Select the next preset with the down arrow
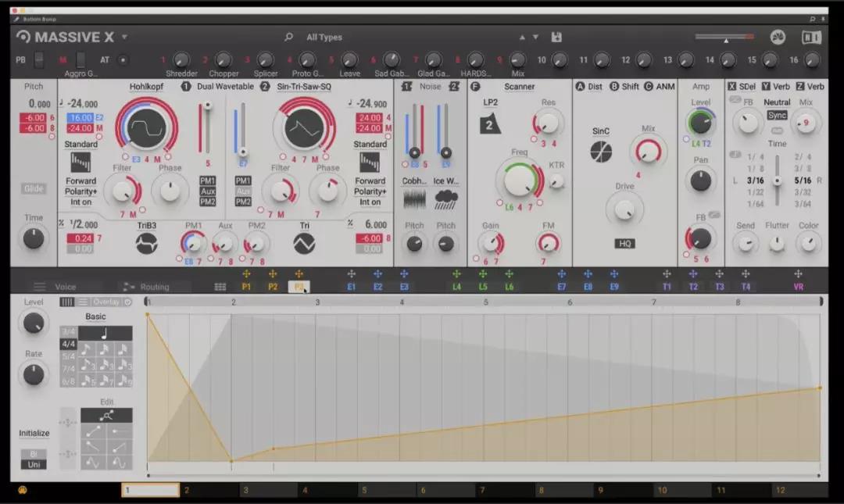Screen dimensions: 844x504 click(535, 38)
